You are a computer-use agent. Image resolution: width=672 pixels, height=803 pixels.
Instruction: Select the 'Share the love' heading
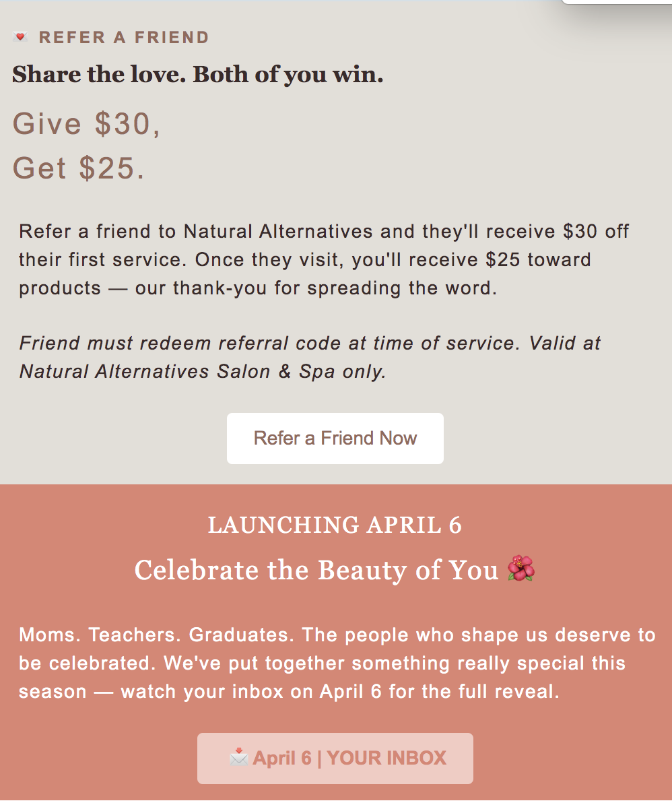197,74
